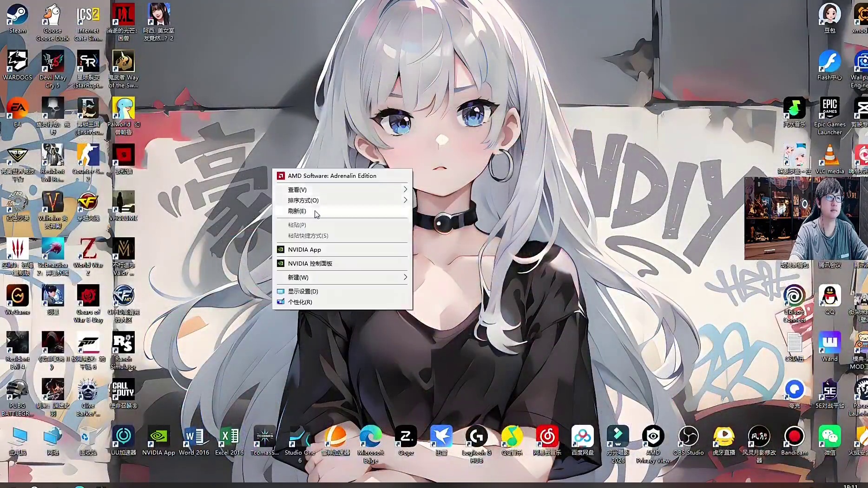868x488 pixels.
Task: Select the AMD Privacy View shortcut
Action: tap(653, 444)
